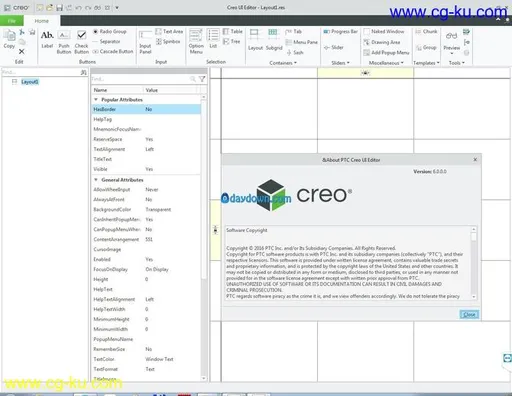
Task: Open the quick access toolbar customize arrow
Action: tap(117, 8)
